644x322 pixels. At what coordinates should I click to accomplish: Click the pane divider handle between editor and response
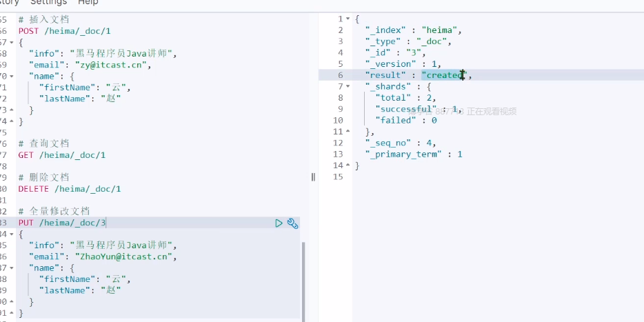click(313, 177)
